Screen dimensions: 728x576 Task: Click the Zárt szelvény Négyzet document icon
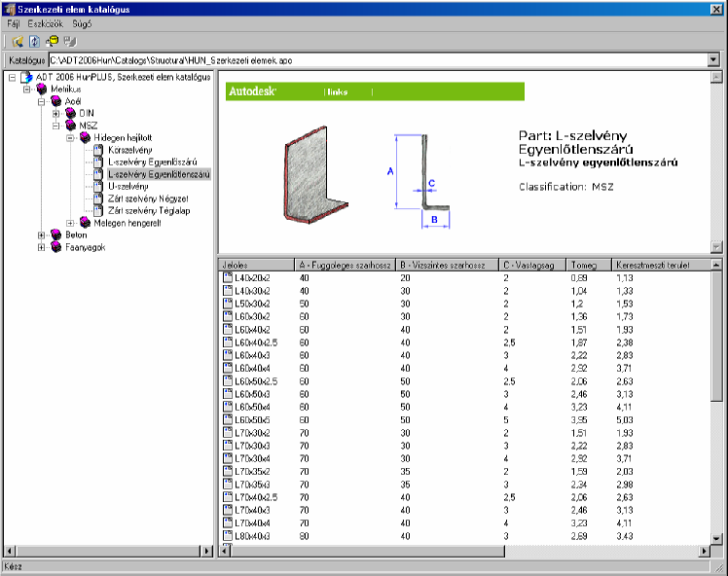(x=98, y=198)
